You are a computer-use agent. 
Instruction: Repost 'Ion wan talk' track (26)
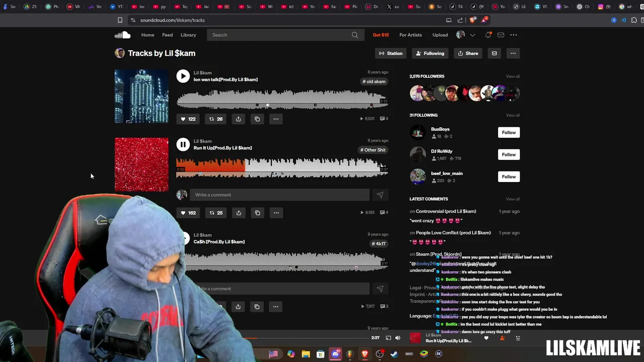click(x=216, y=119)
